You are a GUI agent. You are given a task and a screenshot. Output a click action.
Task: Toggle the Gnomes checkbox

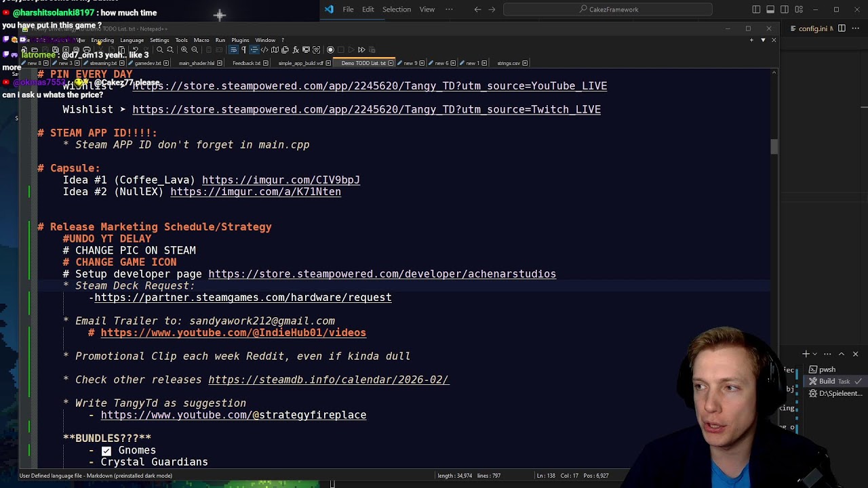106,451
